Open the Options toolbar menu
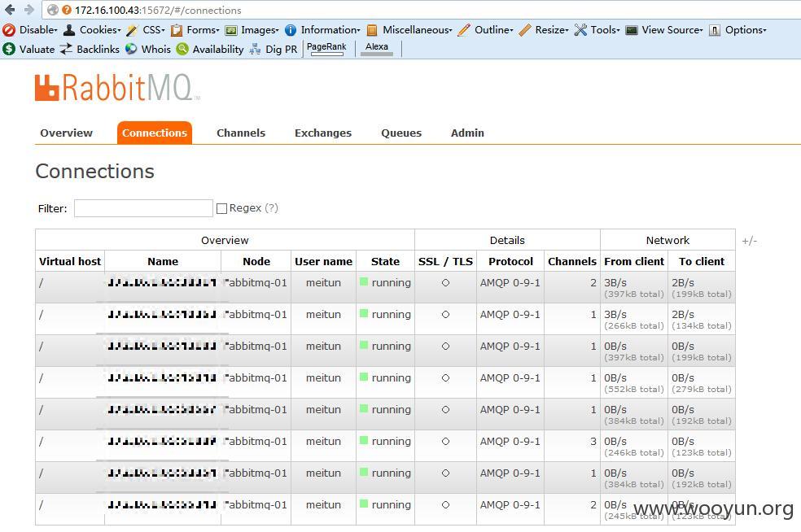This screenshot has width=801, height=532. [746, 30]
